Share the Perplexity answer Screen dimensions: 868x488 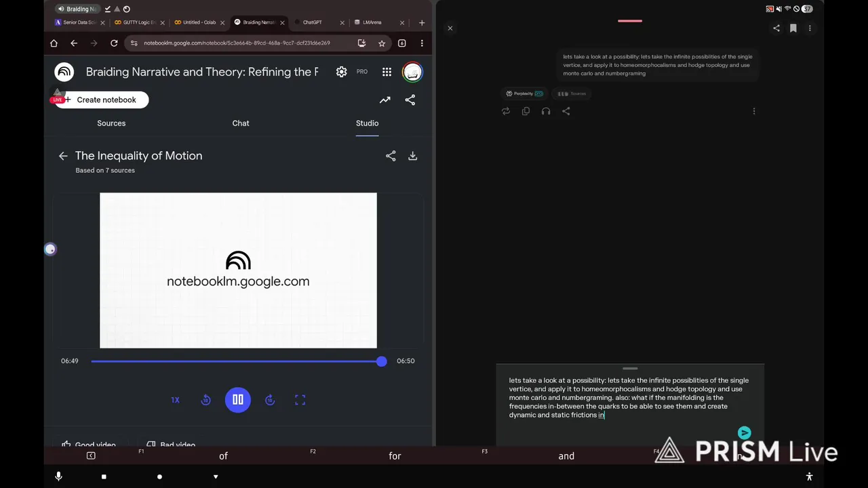tap(566, 111)
